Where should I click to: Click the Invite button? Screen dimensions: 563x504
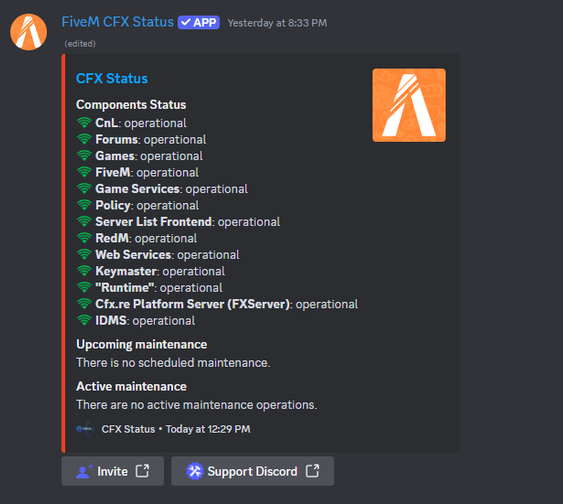point(113,471)
